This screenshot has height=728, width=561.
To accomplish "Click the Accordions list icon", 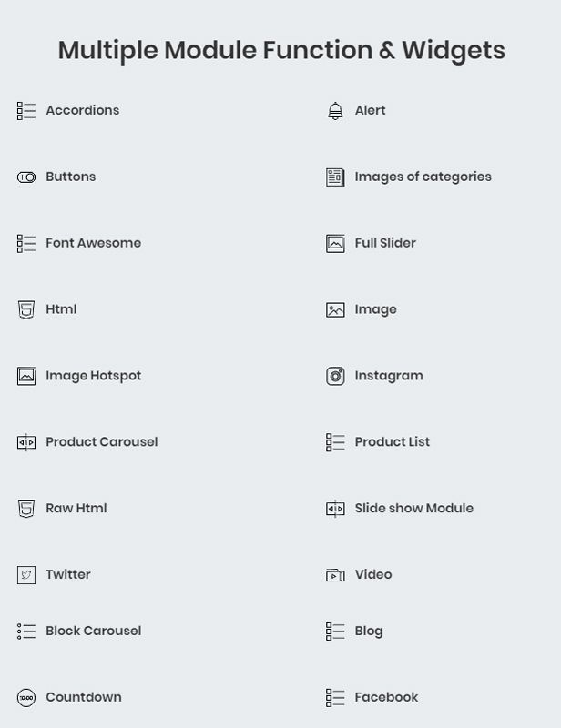I will (26, 111).
